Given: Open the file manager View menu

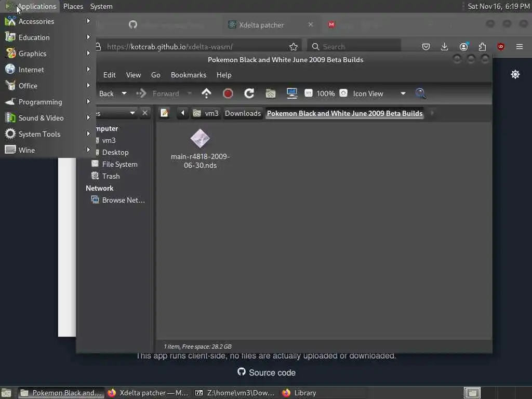Looking at the screenshot, I should click(134, 75).
